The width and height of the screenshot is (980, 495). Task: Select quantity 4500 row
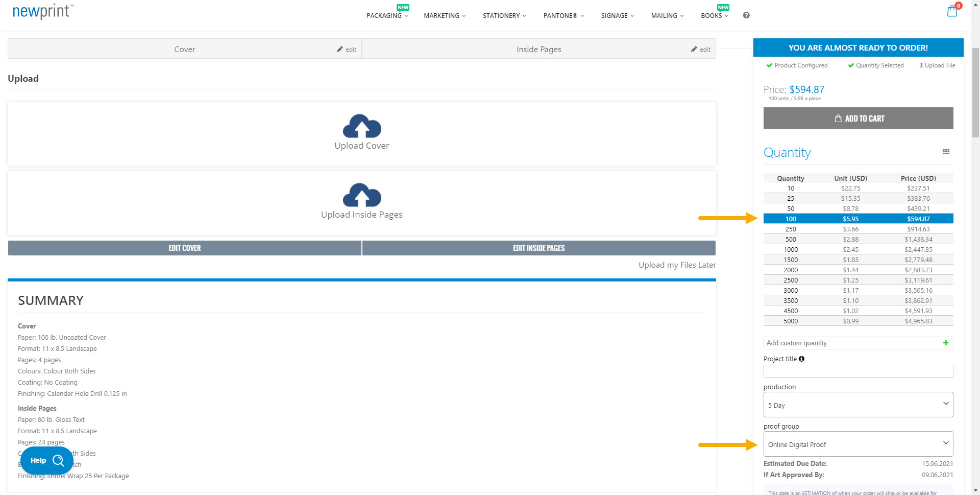click(x=858, y=311)
